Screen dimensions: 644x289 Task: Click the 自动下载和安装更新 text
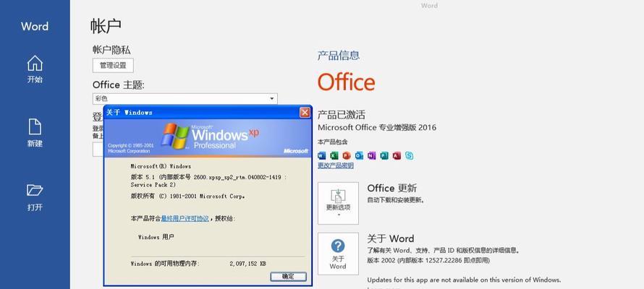(x=396, y=200)
